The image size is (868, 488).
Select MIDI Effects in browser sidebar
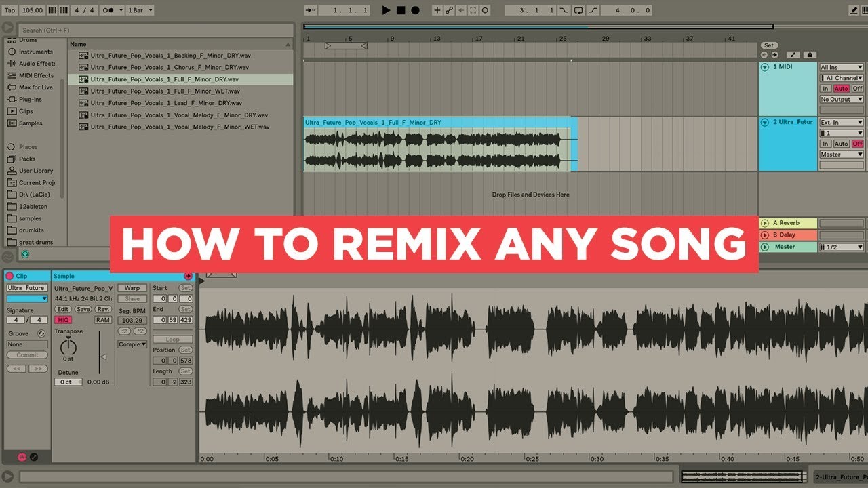(x=36, y=75)
